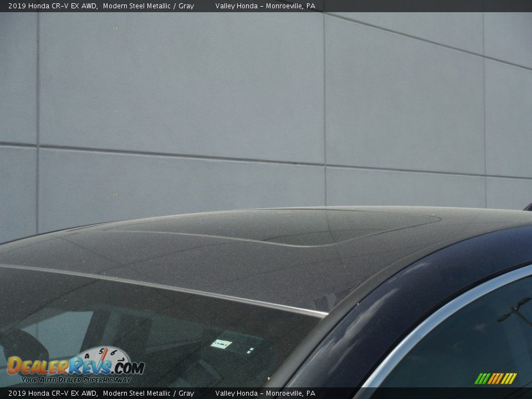This screenshot has width=532, height=399.
Task: Click bottom "Valley Honda - Monroeville, PA" text
Action: [265, 393]
